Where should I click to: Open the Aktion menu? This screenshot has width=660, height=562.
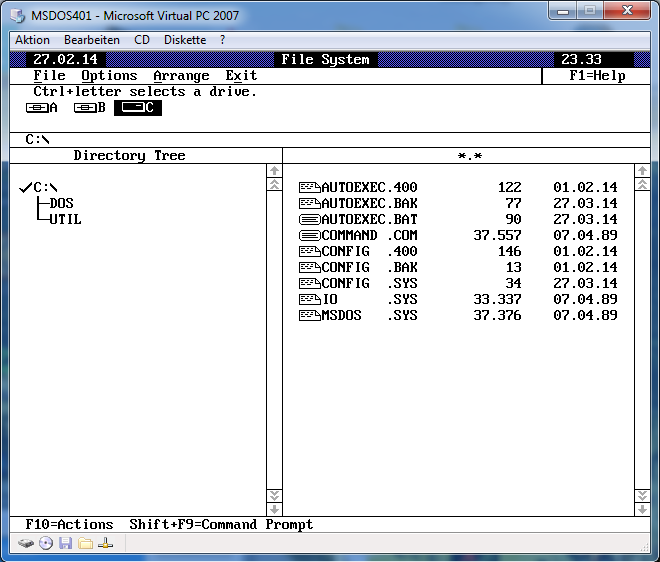click(32, 40)
